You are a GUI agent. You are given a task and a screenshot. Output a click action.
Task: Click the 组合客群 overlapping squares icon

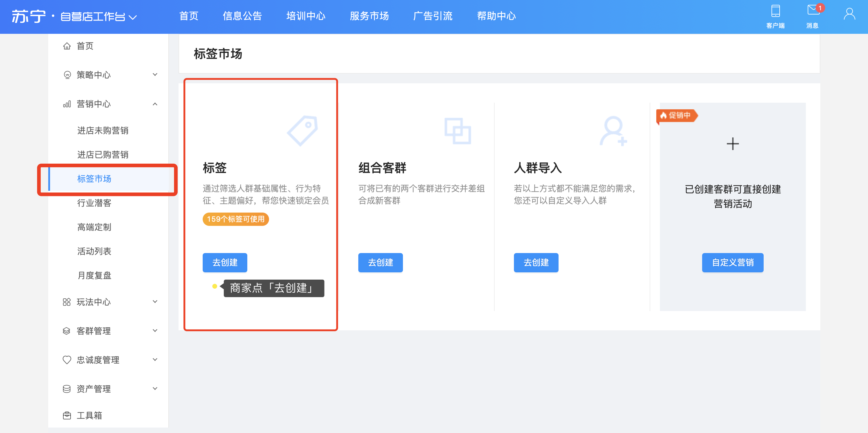coord(457,131)
